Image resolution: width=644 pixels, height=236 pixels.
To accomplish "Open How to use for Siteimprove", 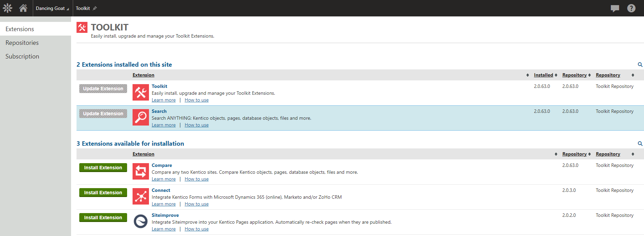I will coord(197,229).
